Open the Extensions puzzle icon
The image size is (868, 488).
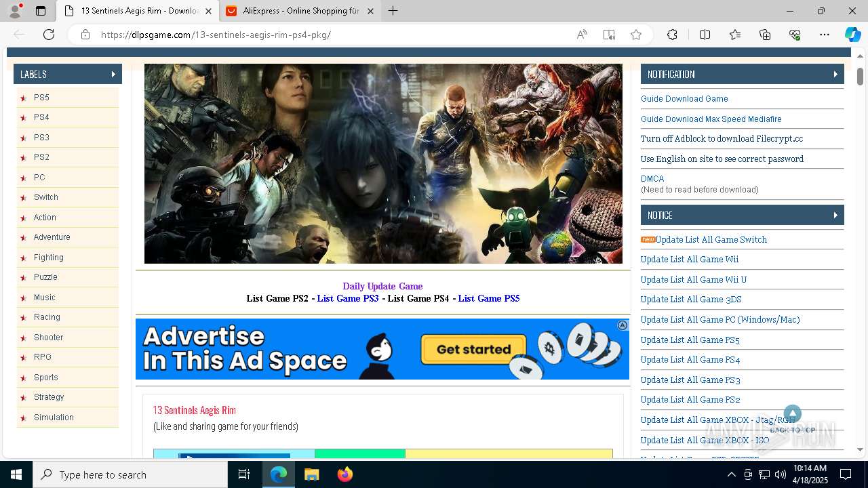pos(672,35)
